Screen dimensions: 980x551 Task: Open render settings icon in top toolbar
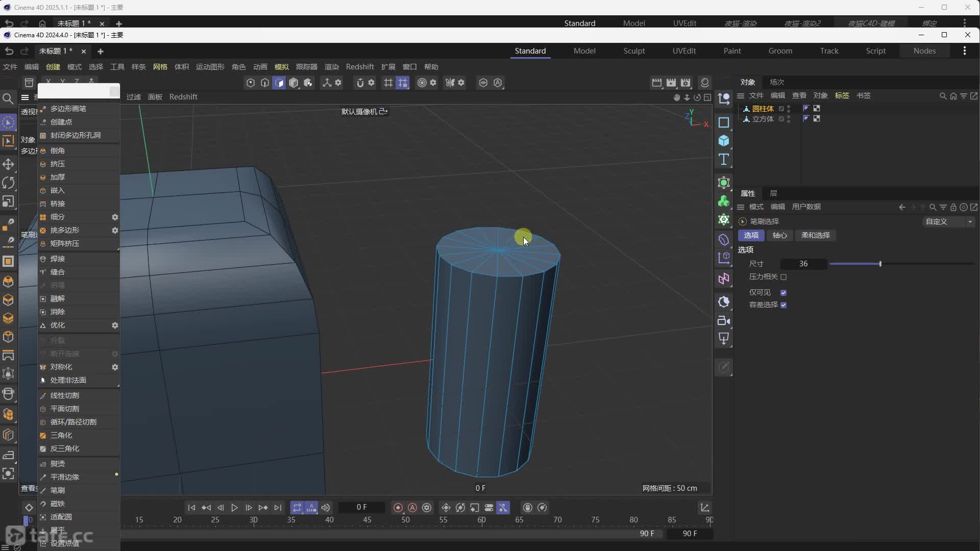[685, 83]
